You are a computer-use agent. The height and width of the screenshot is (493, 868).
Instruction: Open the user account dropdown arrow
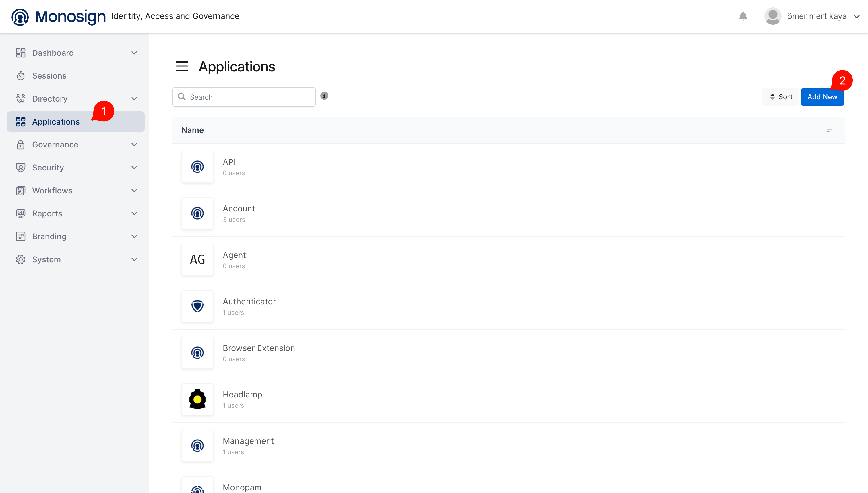[x=857, y=17]
